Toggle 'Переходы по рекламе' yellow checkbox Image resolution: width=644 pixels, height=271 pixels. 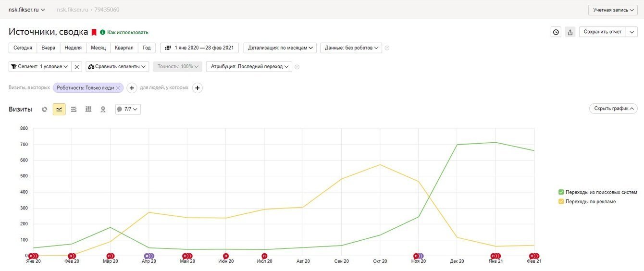coord(561,202)
